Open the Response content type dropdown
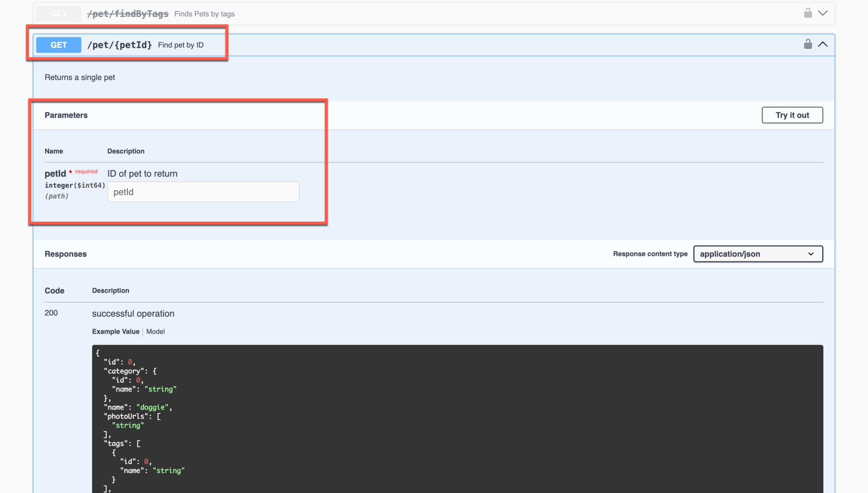The height and width of the screenshot is (493, 868). coord(757,253)
